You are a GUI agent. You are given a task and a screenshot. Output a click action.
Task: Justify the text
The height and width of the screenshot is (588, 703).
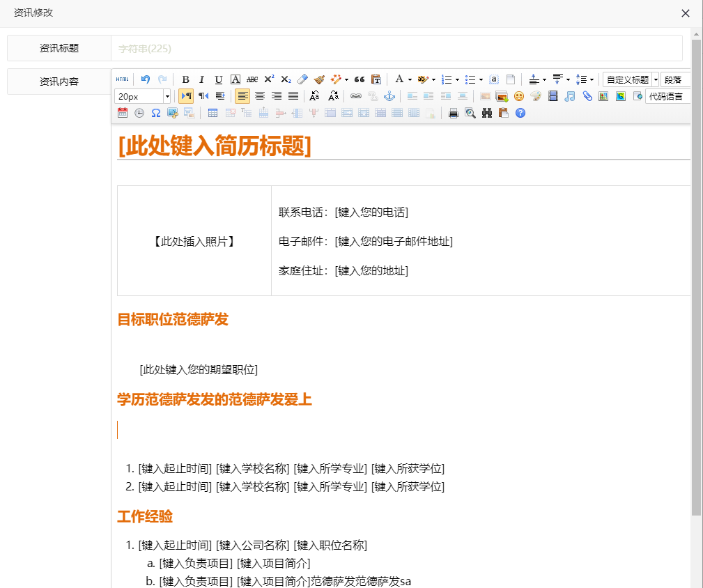(x=293, y=96)
